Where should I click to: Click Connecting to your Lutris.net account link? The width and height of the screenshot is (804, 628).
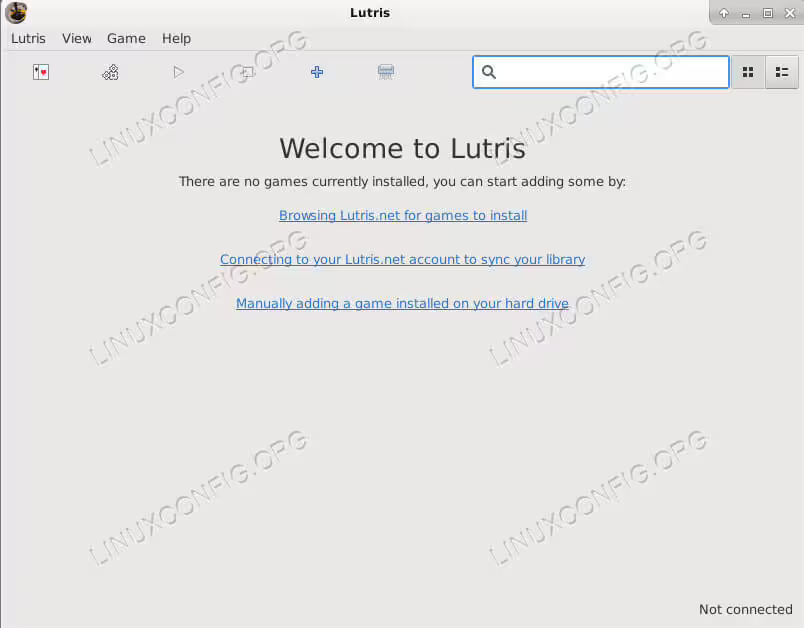(403, 259)
